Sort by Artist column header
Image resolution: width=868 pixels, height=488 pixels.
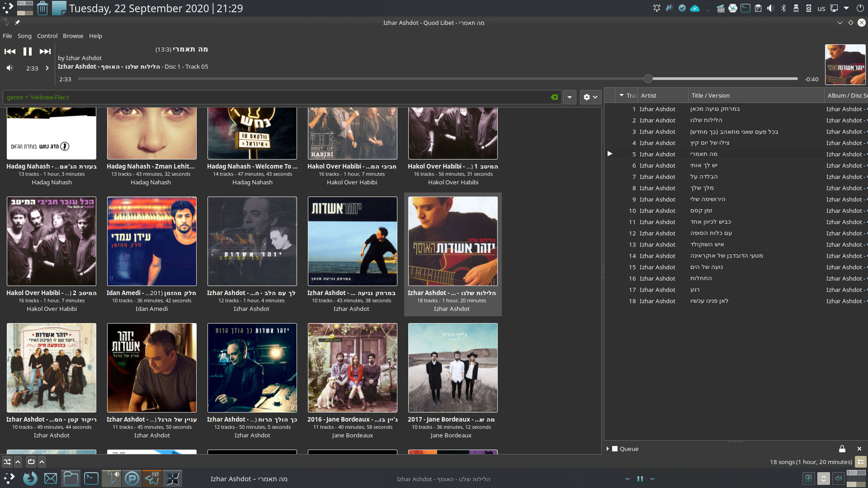663,95
